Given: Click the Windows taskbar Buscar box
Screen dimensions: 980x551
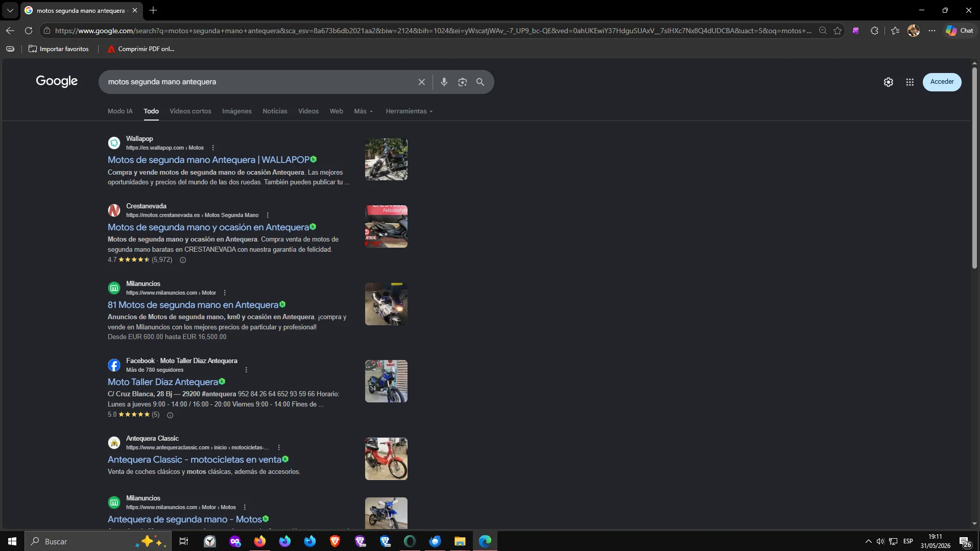Looking at the screenshot, I should tap(97, 541).
